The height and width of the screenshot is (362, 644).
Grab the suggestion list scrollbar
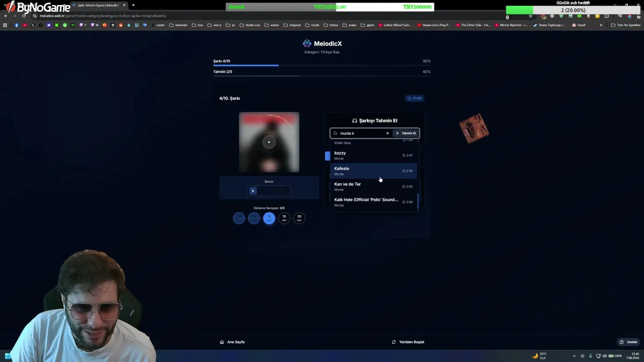418,202
